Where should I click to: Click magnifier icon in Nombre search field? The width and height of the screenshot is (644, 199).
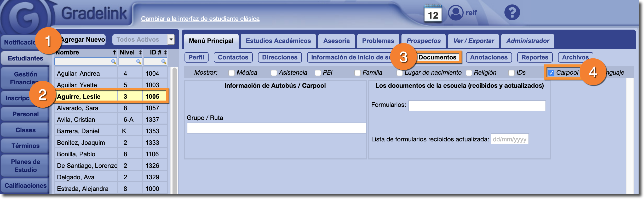113,62
